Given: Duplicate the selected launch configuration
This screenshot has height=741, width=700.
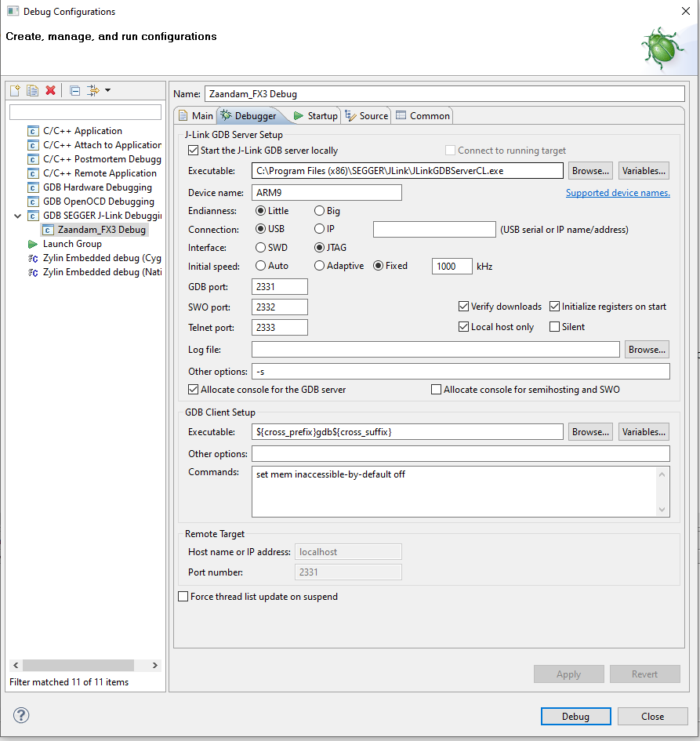Looking at the screenshot, I should pos(32,90).
